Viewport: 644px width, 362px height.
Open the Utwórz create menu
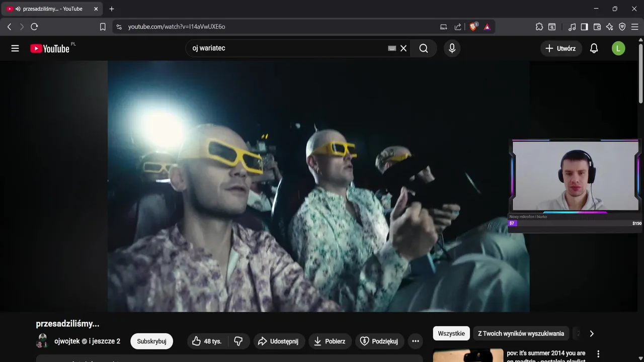click(x=561, y=48)
